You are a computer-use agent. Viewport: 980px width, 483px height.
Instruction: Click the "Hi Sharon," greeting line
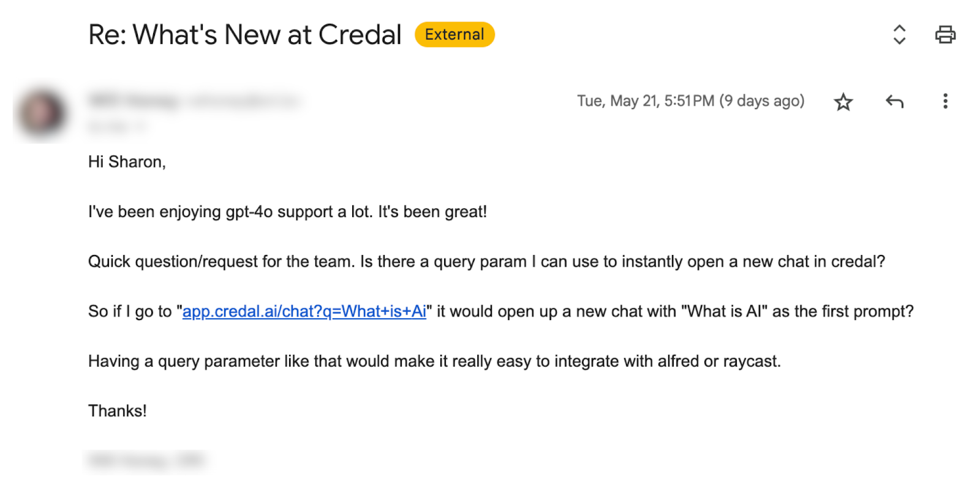(x=127, y=162)
